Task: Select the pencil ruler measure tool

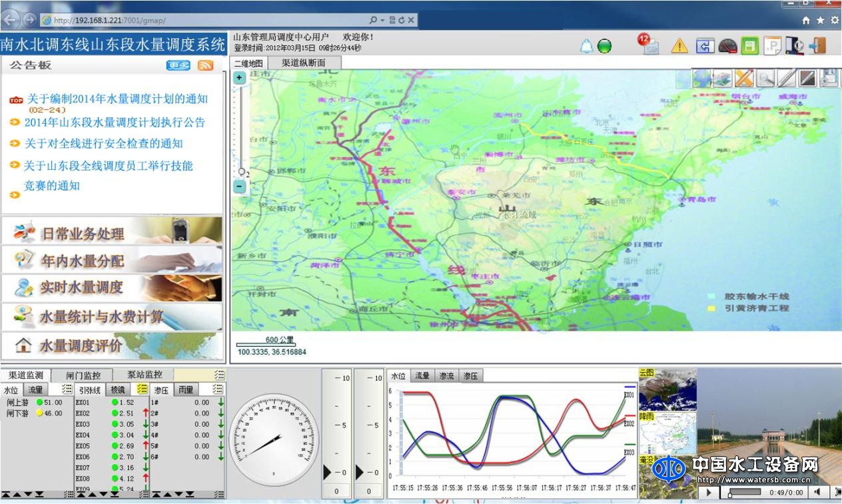Action: pos(744,79)
